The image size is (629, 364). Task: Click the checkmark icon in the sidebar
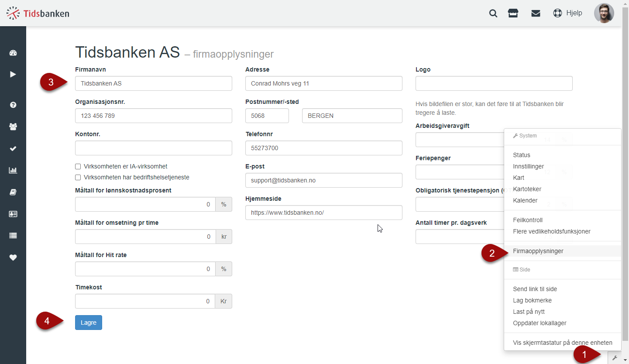13,149
